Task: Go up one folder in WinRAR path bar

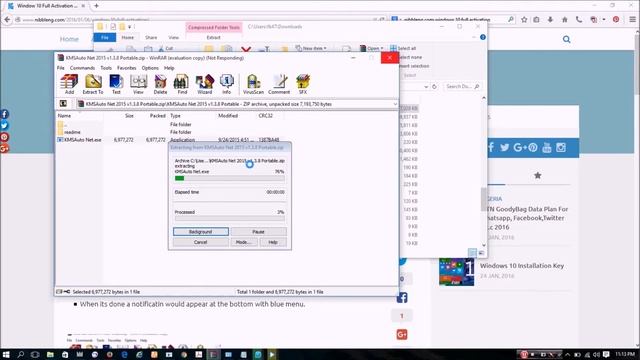Action: tap(63, 104)
